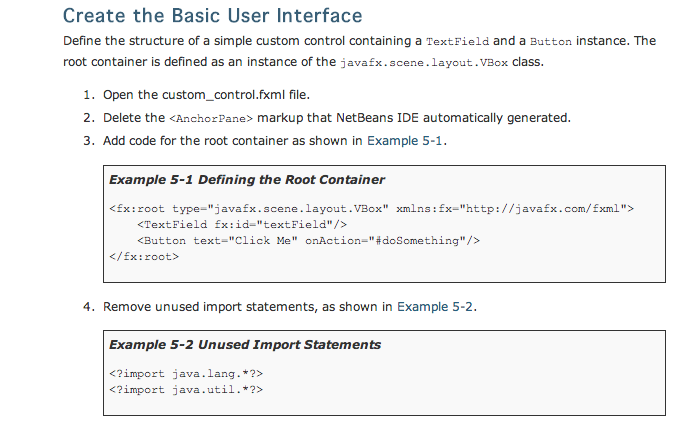Click the Button code term in intro paragraph
This screenshot has width=684, height=432.
(x=552, y=42)
